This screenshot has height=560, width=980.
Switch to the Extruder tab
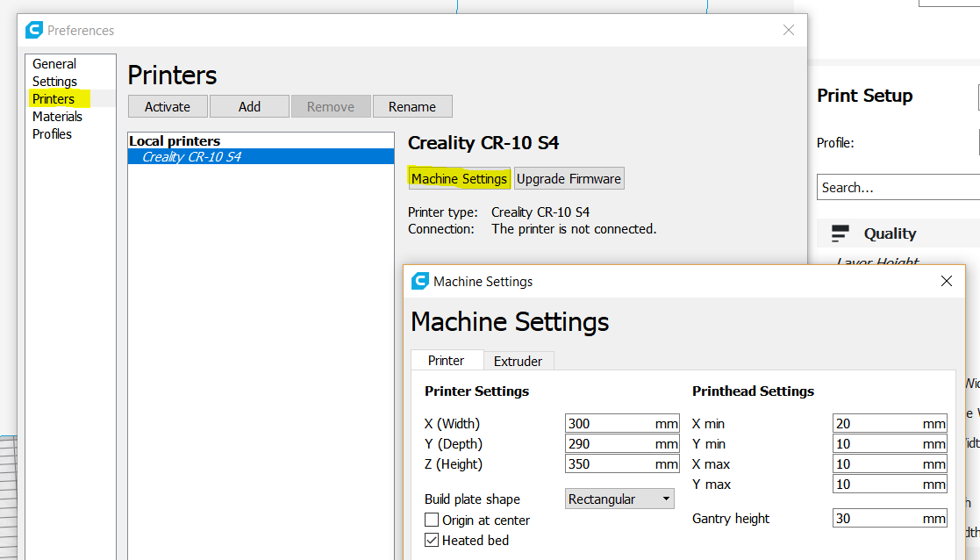tap(518, 361)
